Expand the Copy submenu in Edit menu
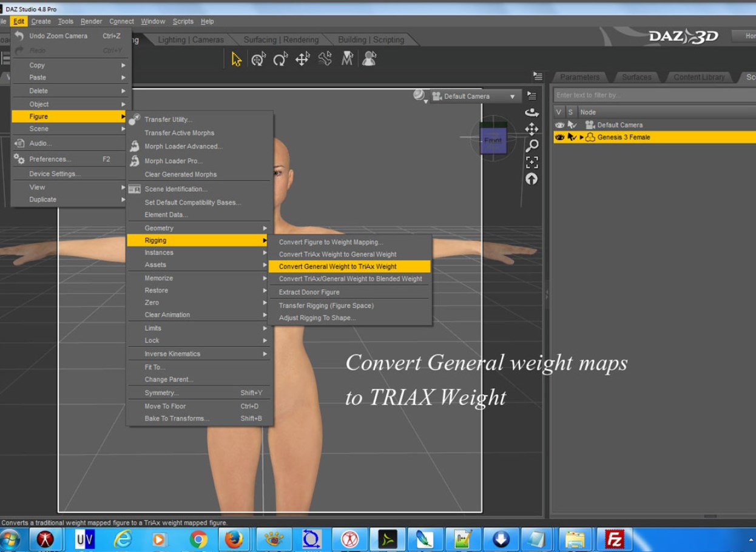The image size is (756, 552). (69, 65)
